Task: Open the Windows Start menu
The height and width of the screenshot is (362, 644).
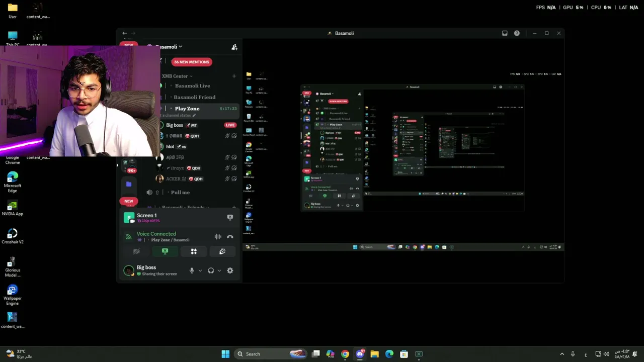Action: (225, 354)
